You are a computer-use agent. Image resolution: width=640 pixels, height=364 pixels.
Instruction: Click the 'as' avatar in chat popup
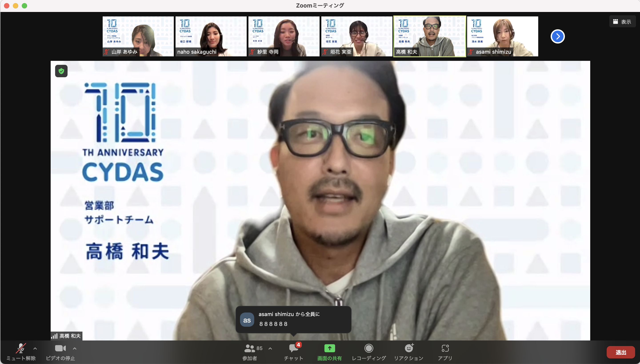pyautogui.click(x=247, y=320)
